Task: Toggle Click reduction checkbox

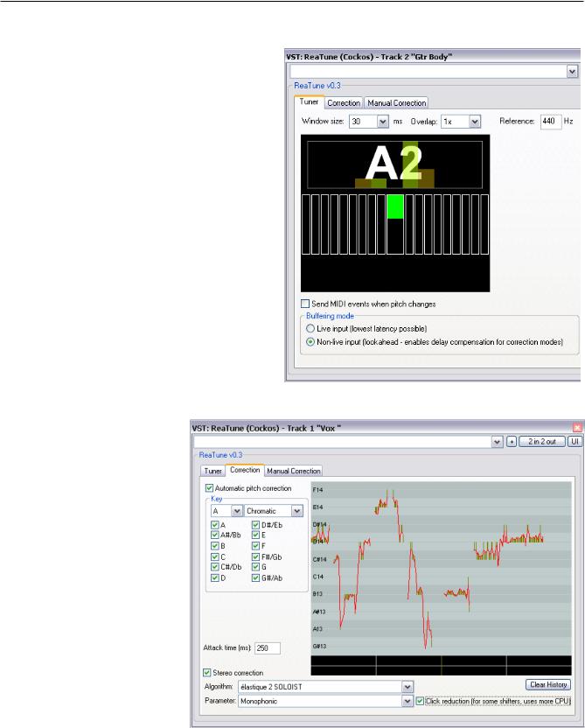Action: tap(420, 701)
